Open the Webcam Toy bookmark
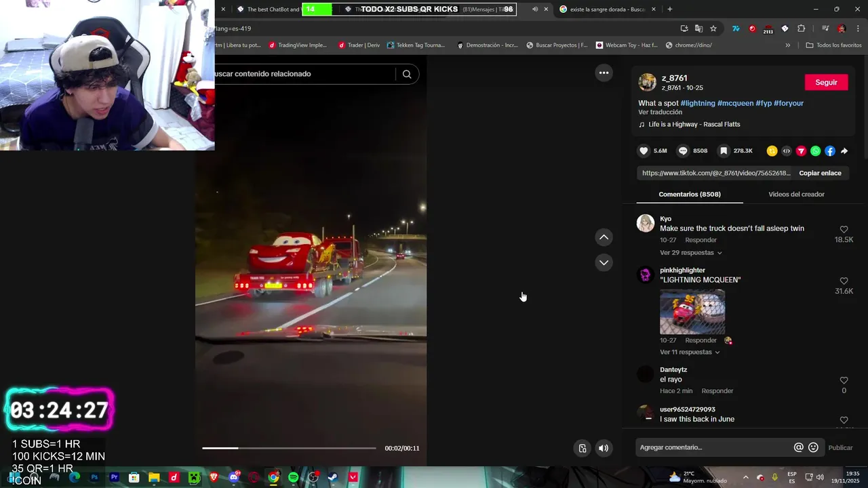 click(x=627, y=45)
